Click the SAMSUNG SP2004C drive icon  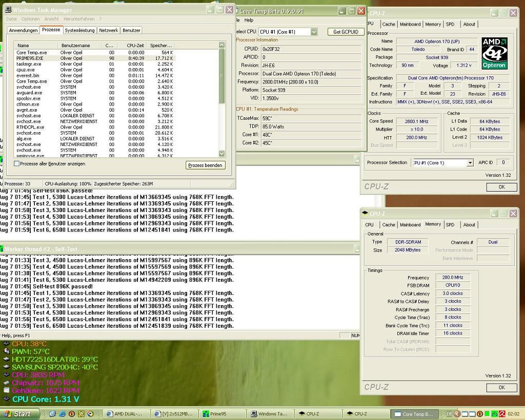[x=6, y=367]
